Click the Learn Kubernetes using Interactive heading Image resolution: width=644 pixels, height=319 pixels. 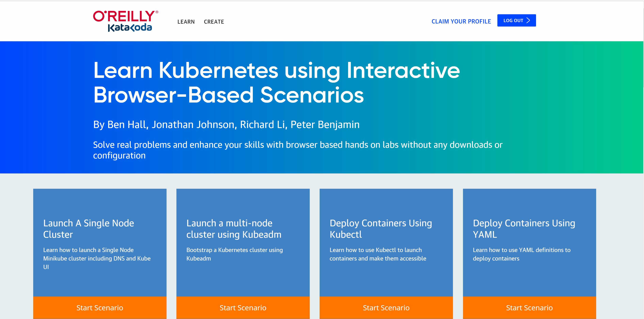[277, 82]
